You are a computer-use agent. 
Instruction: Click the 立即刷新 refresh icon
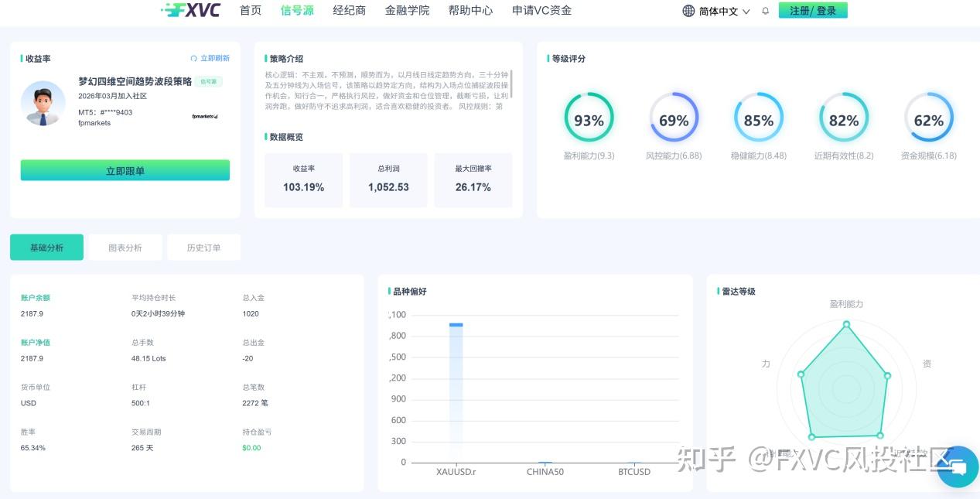194,58
